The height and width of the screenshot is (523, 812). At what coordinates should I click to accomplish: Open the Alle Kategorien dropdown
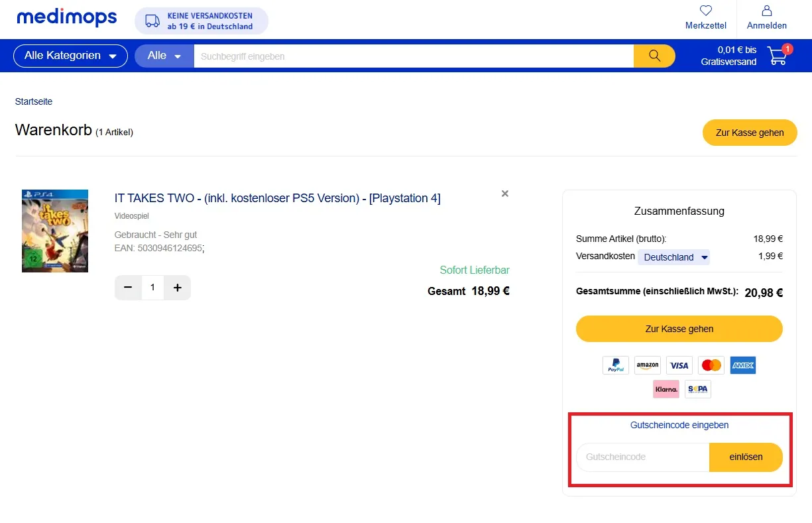point(70,56)
